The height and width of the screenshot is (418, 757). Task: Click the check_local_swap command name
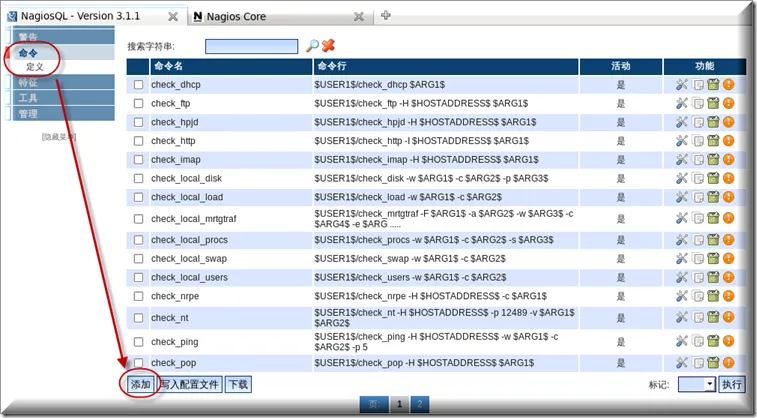pyautogui.click(x=189, y=259)
